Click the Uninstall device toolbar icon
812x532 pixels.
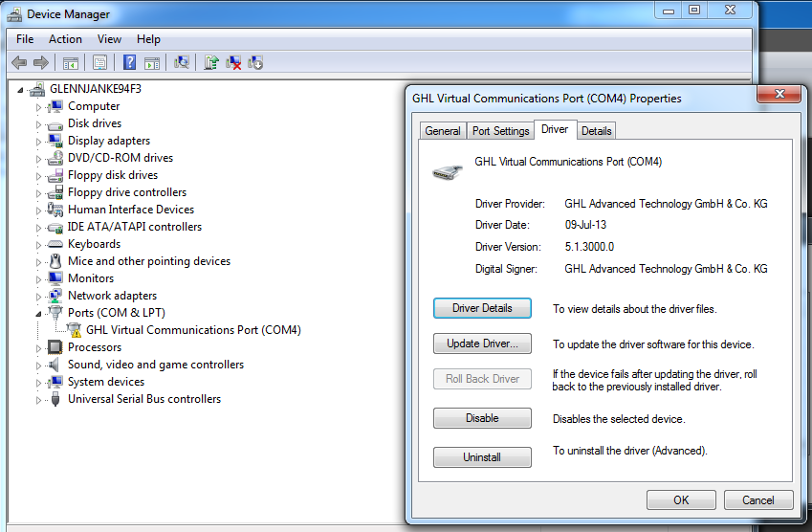click(x=233, y=63)
